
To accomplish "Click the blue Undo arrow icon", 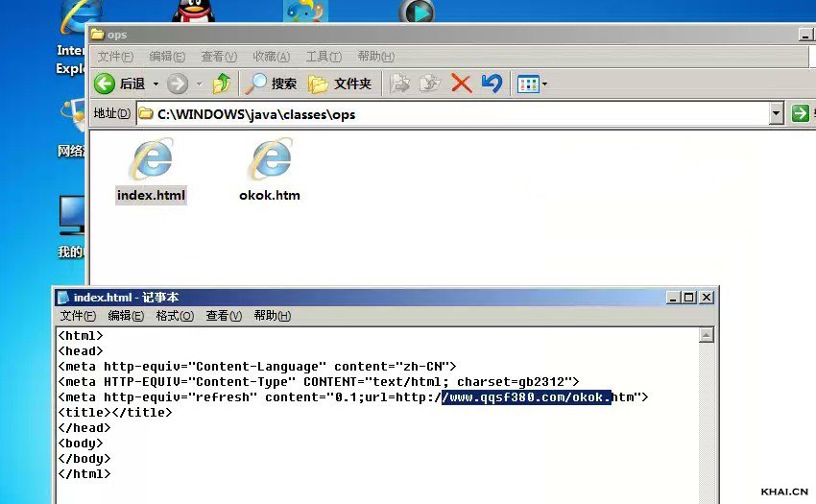I will pyautogui.click(x=492, y=84).
